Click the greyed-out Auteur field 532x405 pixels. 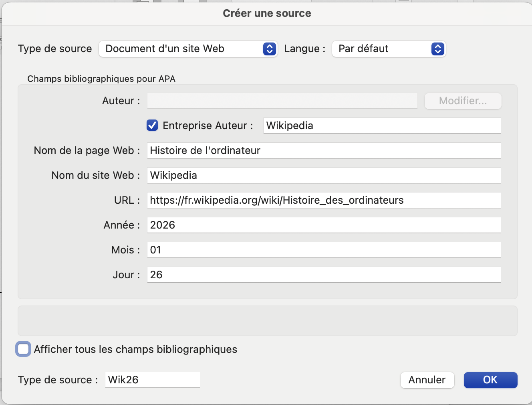coord(282,101)
